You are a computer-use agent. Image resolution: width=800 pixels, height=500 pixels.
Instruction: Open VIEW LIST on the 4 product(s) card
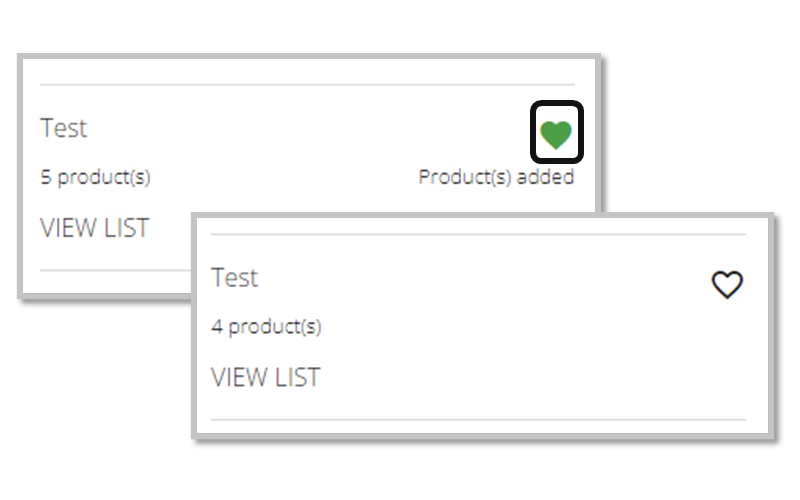click(265, 377)
